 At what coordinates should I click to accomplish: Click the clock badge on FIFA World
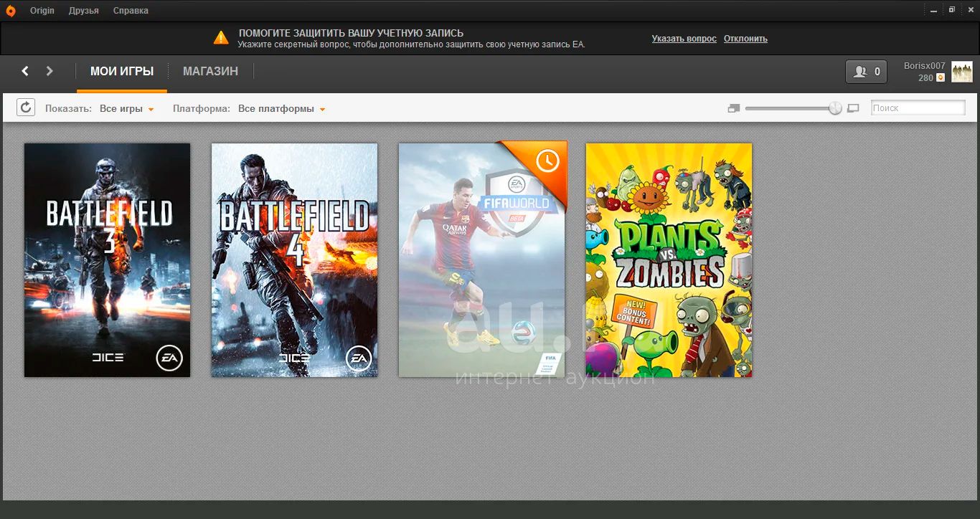(547, 161)
